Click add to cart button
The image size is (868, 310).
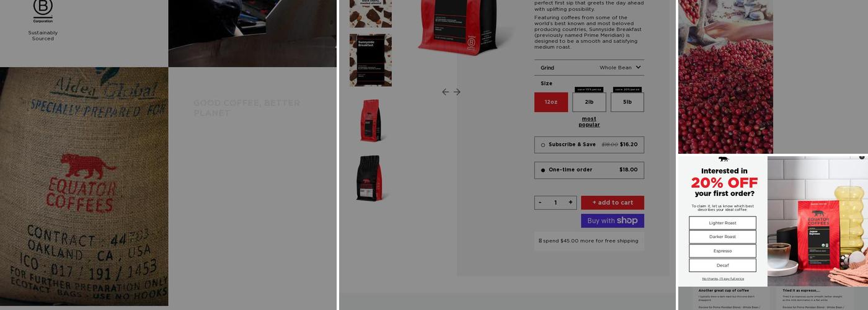pyautogui.click(x=613, y=203)
